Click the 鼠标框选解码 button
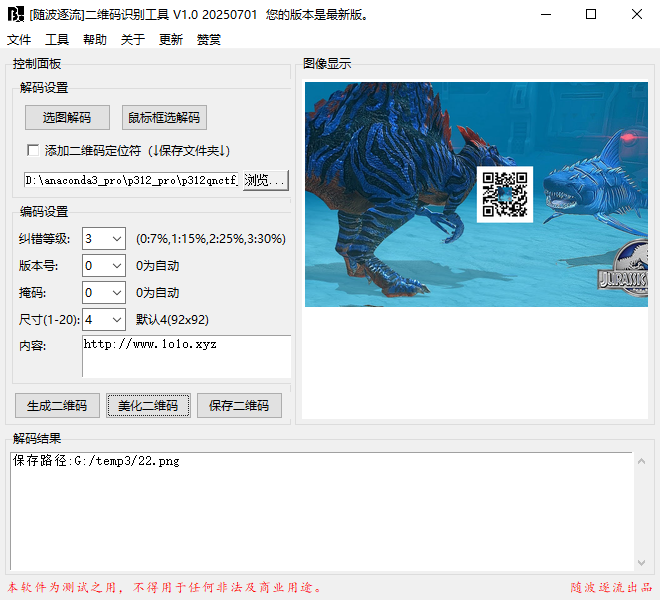The height and width of the screenshot is (600, 660). (164, 117)
